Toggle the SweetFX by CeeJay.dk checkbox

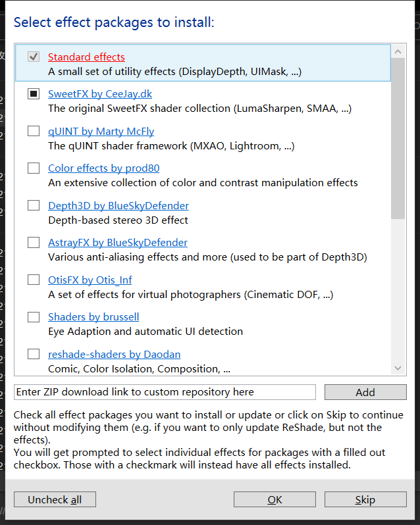tap(34, 93)
